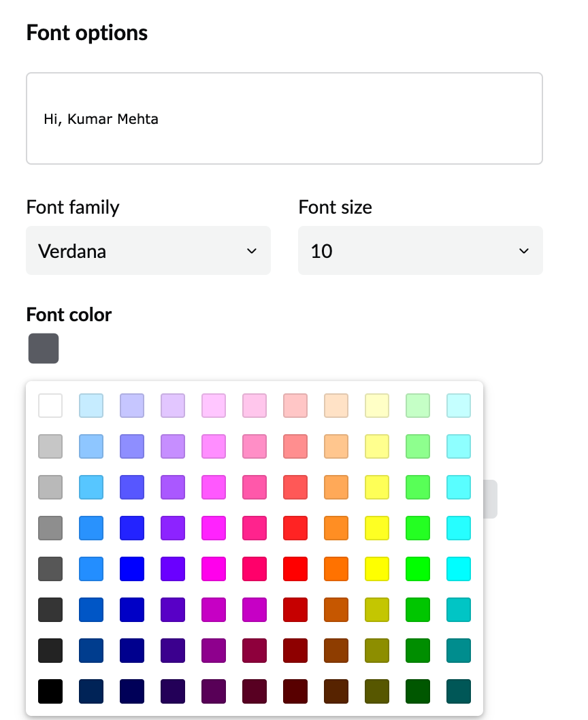Viewport: 588px width, 720px height.
Task: Select the pure red swatch
Action: [295, 569]
